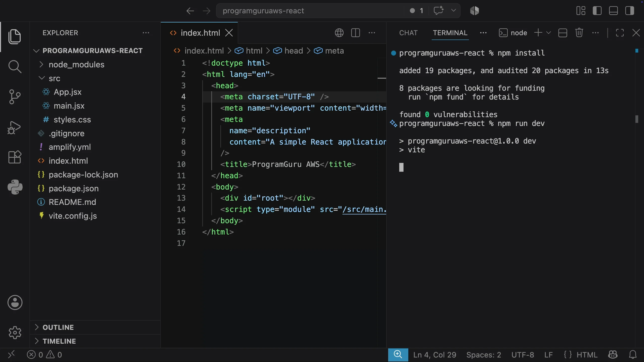The width and height of the screenshot is (644, 362).
Task: Open index.html from the file tree
Action: coord(95,161)
